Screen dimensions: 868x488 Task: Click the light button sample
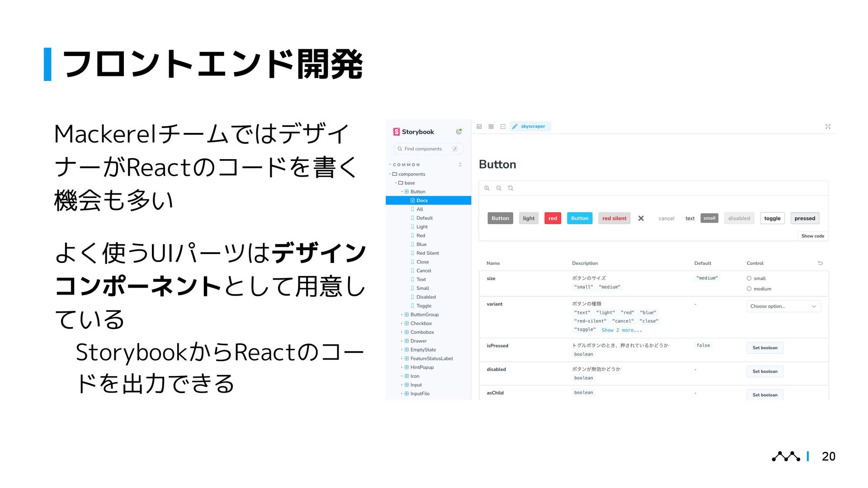[x=528, y=218]
